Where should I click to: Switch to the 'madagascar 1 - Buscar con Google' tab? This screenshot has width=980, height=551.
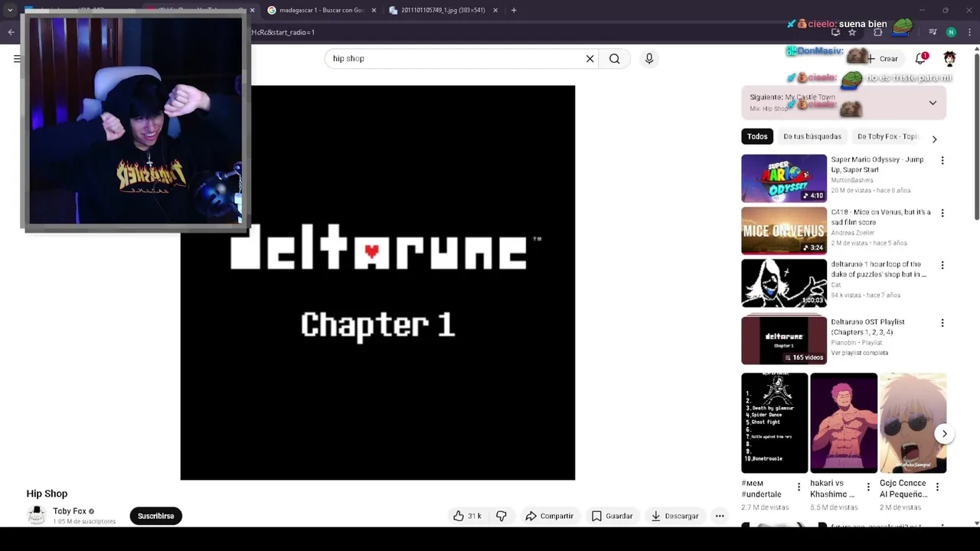point(321,10)
